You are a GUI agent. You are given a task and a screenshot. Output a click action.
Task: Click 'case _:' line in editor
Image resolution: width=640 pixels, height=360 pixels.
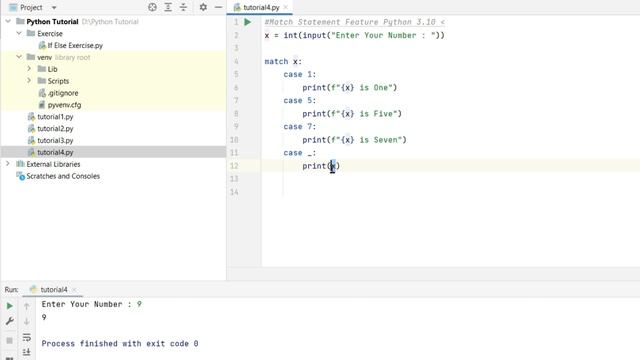[300, 153]
